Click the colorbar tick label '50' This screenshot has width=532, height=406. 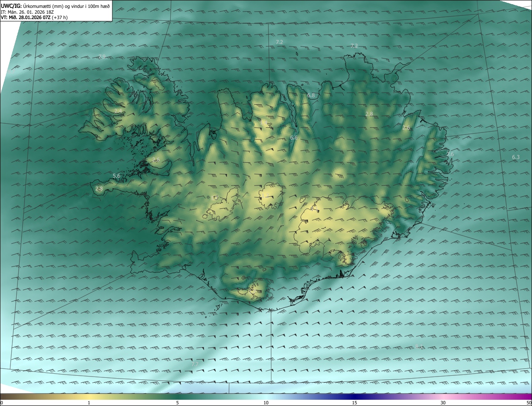click(529, 403)
